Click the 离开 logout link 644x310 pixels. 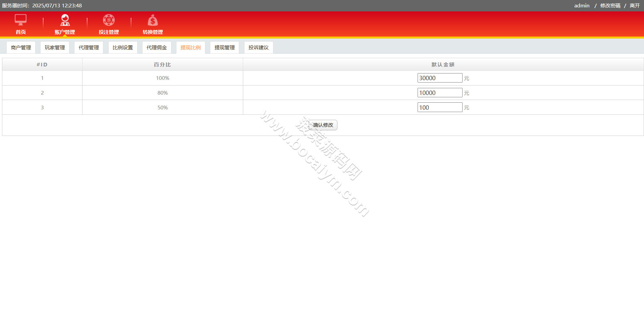pos(635,5)
